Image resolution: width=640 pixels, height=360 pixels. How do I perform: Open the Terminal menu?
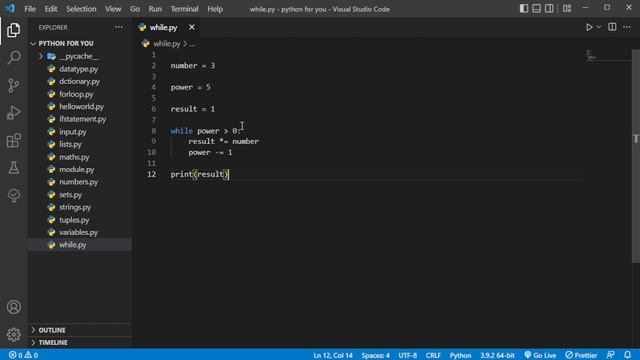(x=184, y=9)
